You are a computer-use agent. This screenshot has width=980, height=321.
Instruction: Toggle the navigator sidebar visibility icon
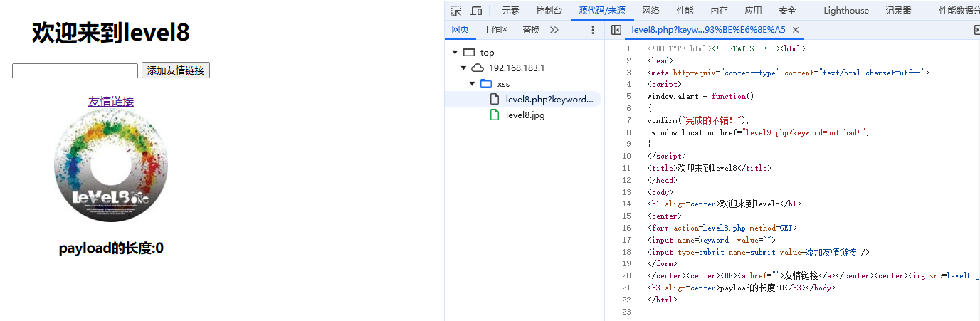tap(616, 30)
